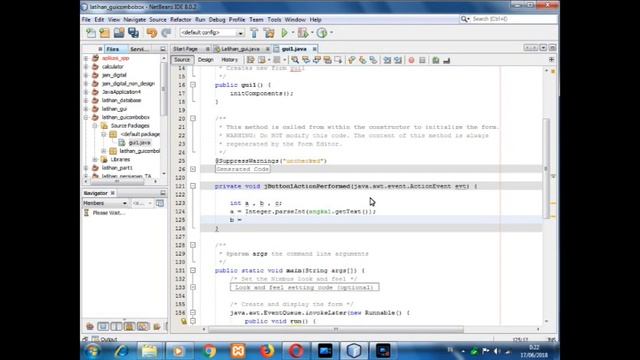Open Google Chrome from the taskbar
Viewport: 640px width, 360px height.
(x=209, y=351)
